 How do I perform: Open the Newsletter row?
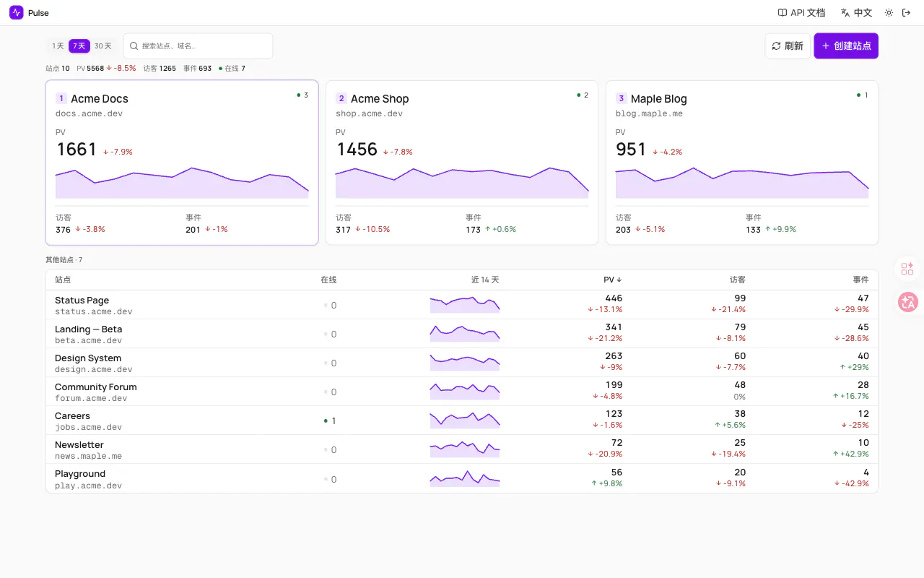462,449
